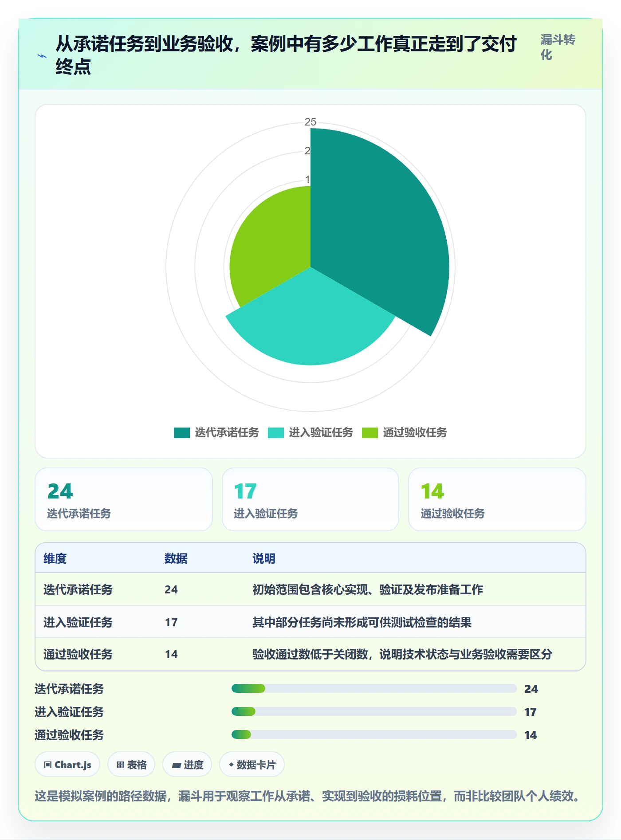The width and height of the screenshot is (621, 840).
Task: Click the 迭代承诺任务 progress bar
Action: (374, 688)
